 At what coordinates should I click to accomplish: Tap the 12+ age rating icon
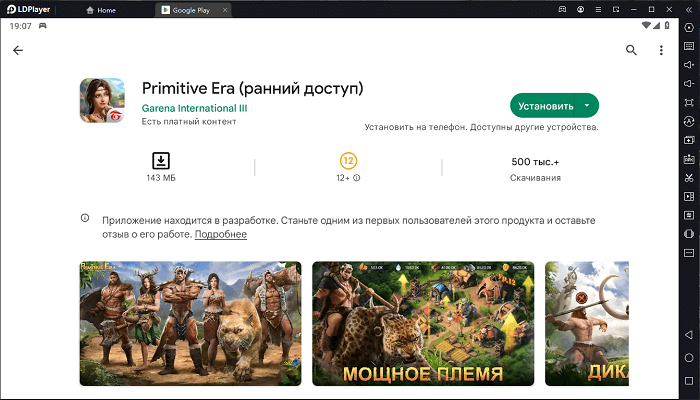[x=348, y=161]
